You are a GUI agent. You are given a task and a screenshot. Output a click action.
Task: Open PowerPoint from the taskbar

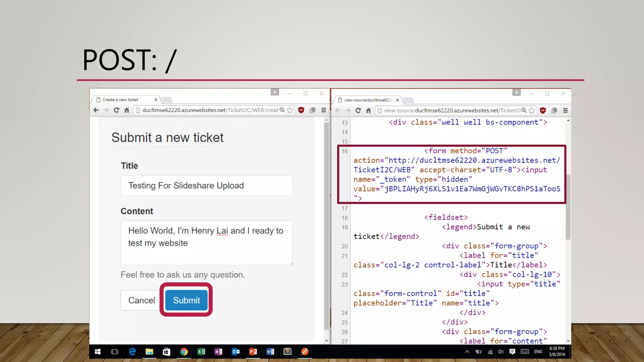(253, 352)
